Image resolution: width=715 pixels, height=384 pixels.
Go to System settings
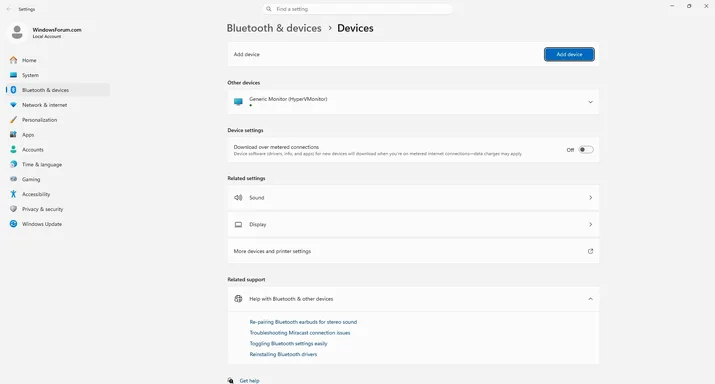click(x=58, y=75)
